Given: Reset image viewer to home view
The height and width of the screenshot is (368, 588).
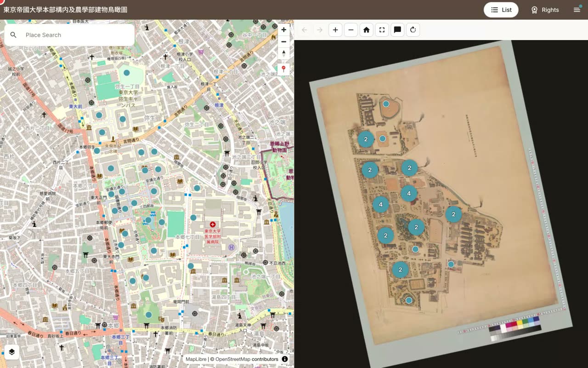Looking at the screenshot, I should [367, 30].
